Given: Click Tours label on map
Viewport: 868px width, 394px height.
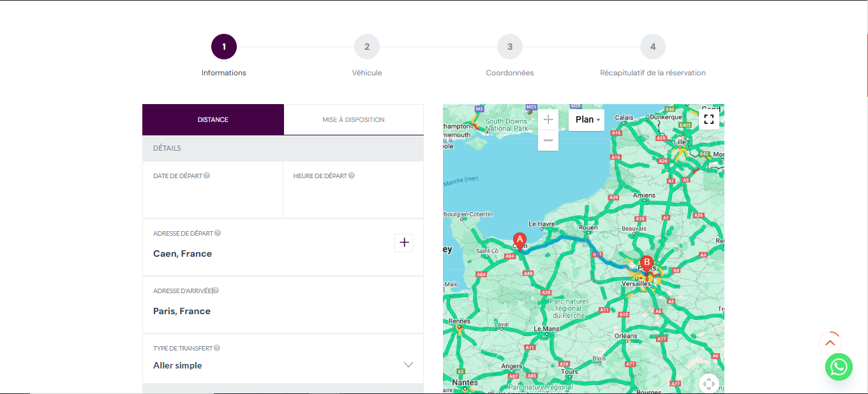Looking at the screenshot, I should (x=569, y=372).
